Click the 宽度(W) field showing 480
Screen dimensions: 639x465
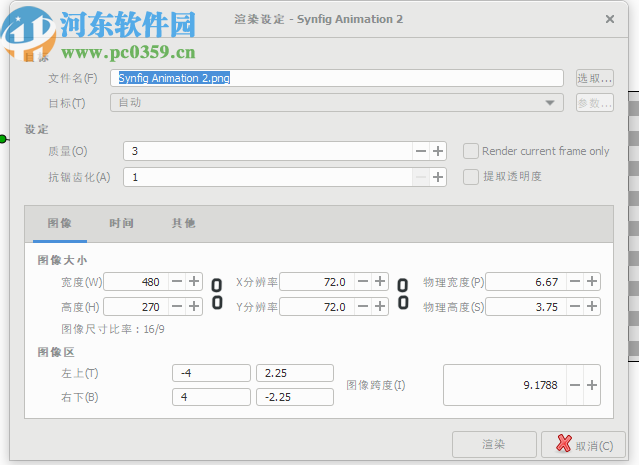pyautogui.click(x=136, y=282)
